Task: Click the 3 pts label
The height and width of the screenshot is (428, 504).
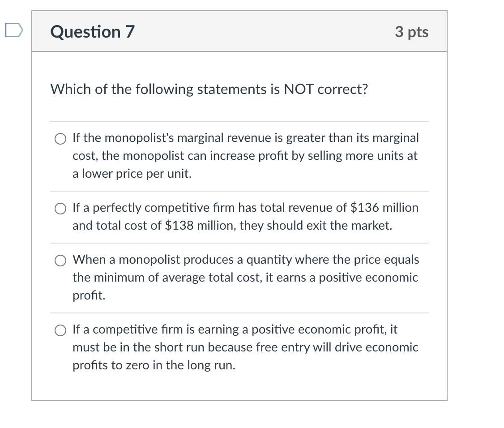Action: point(412,31)
